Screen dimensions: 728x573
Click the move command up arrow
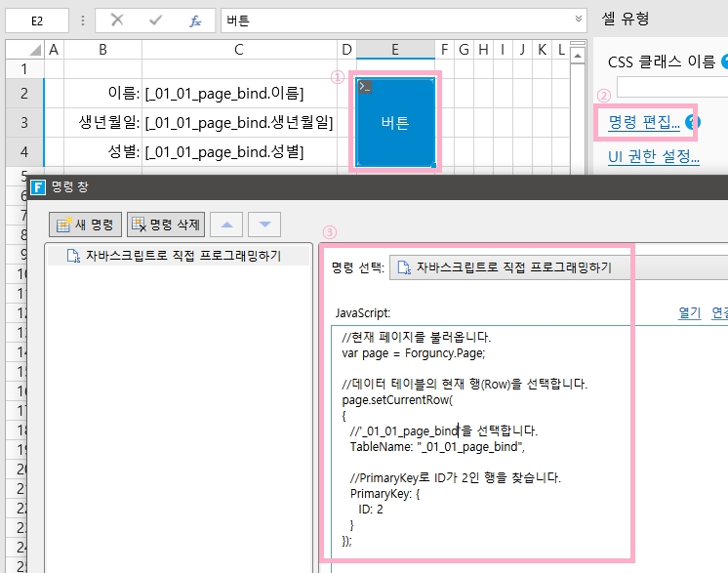[x=226, y=225]
